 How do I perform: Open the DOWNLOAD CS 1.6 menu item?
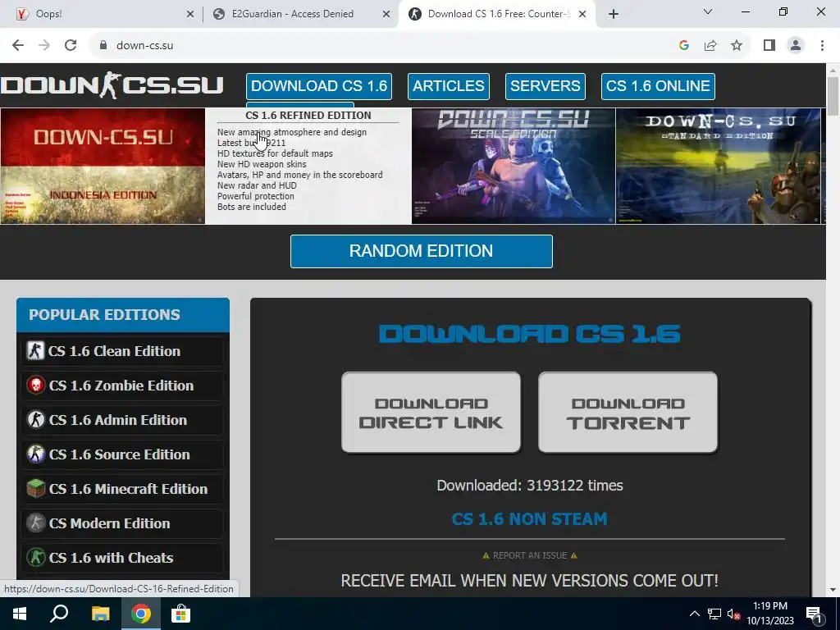point(319,86)
